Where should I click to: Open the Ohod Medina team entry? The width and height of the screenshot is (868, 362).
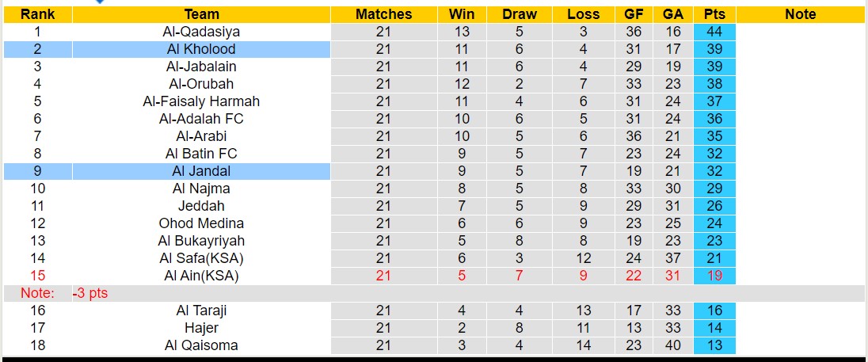pos(201,223)
